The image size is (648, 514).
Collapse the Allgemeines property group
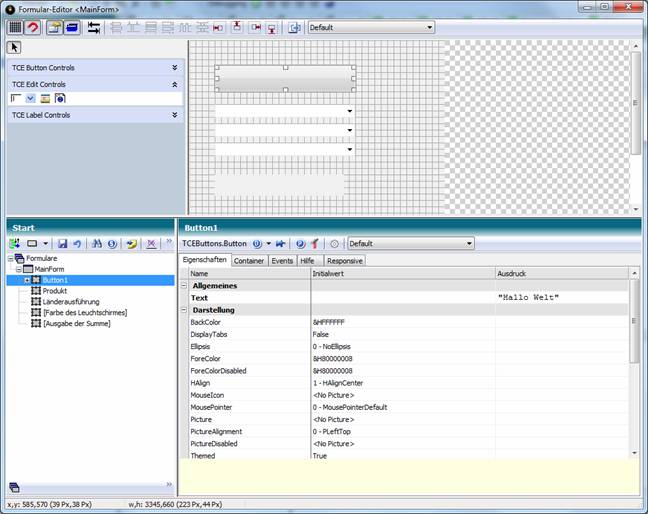(184, 286)
